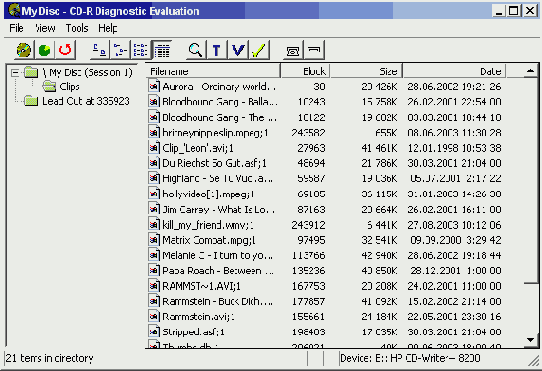Screen dimensions: 542x371
Task: Select Clip_'Leon'.avi;1 file
Action: pyautogui.click(x=198, y=148)
